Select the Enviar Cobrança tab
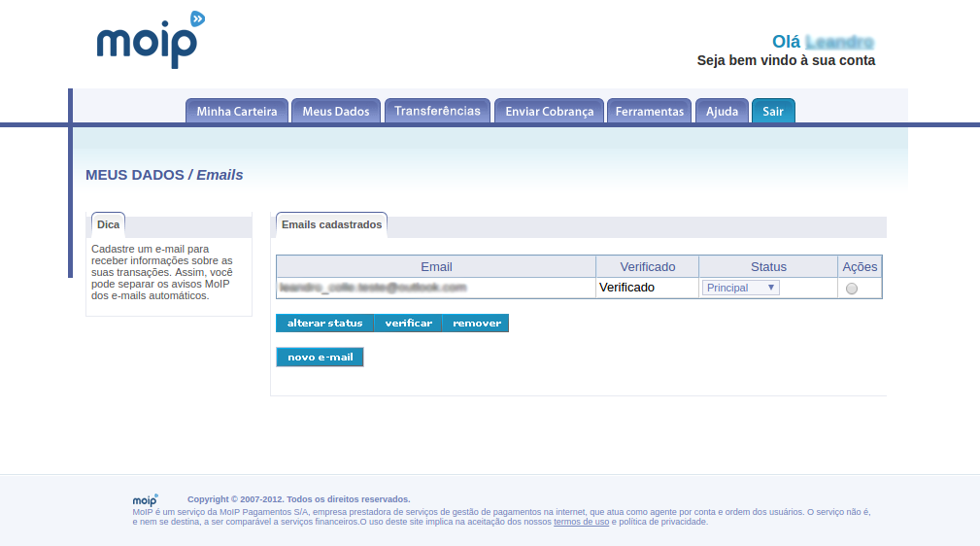The width and height of the screenshot is (980, 546). pyautogui.click(x=550, y=111)
